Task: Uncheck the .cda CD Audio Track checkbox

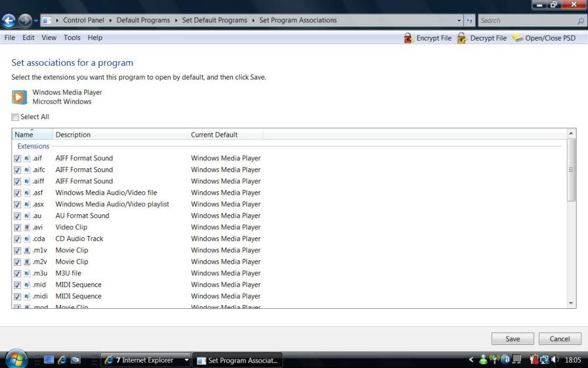Action: [18, 239]
